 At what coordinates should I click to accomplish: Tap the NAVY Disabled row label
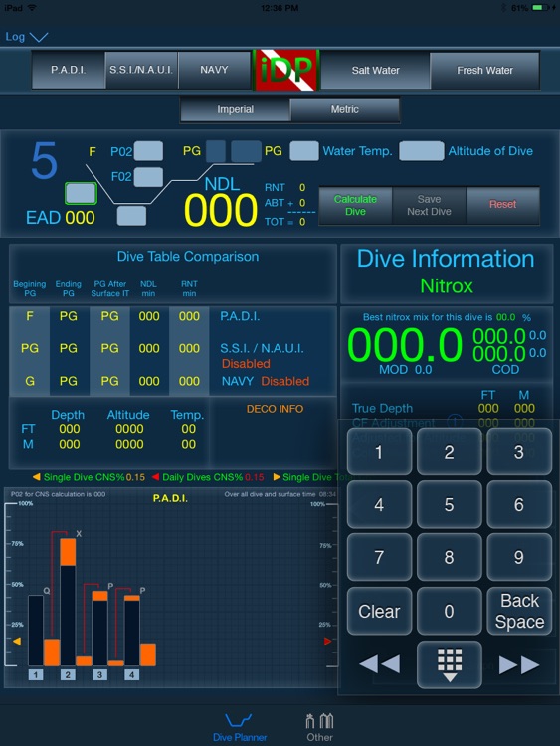(x=266, y=381)
